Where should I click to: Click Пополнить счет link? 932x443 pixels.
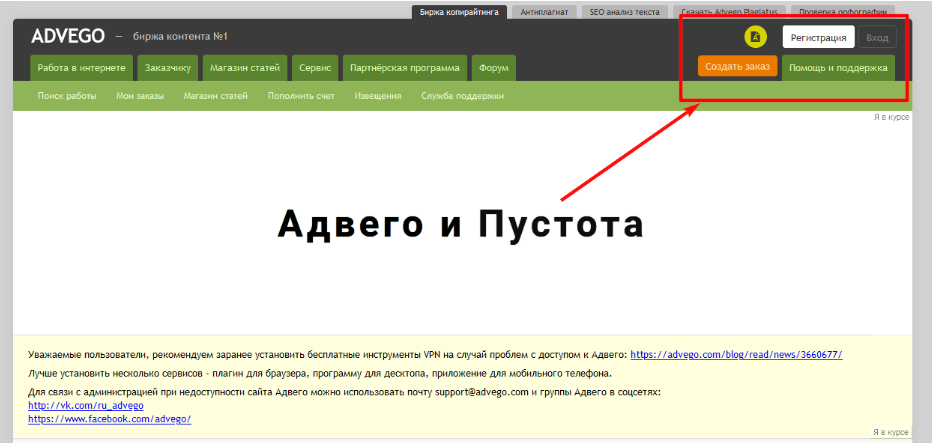(x=301, y=96)
